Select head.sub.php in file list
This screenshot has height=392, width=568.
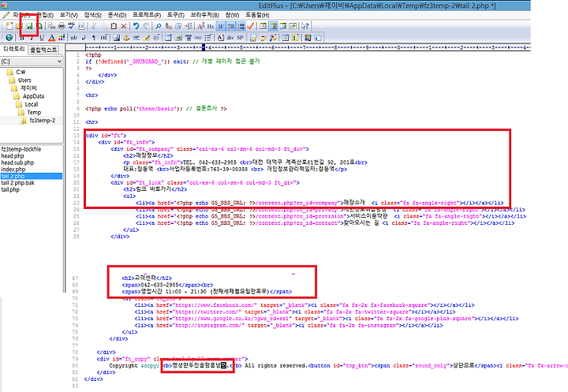point(17,162)
